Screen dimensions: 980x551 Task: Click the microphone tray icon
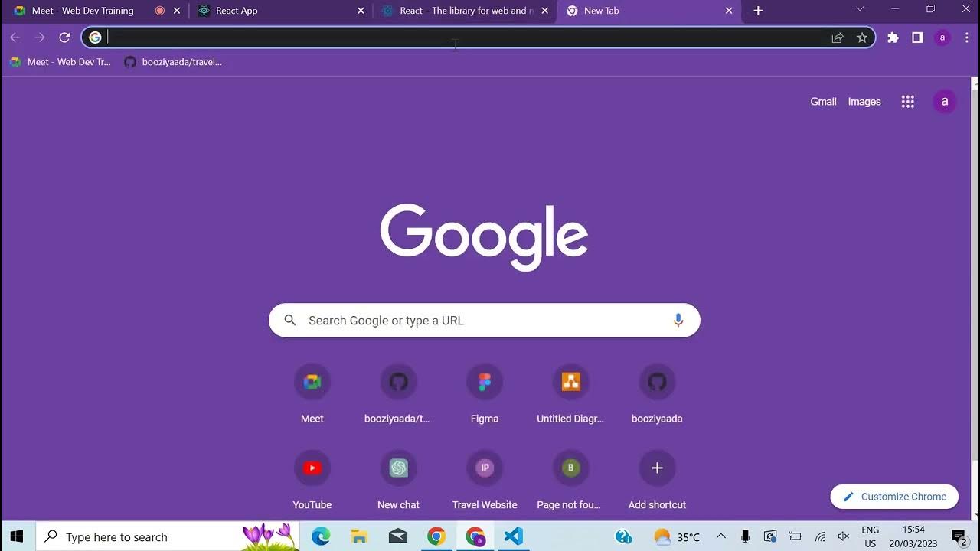tap(745, 536)
